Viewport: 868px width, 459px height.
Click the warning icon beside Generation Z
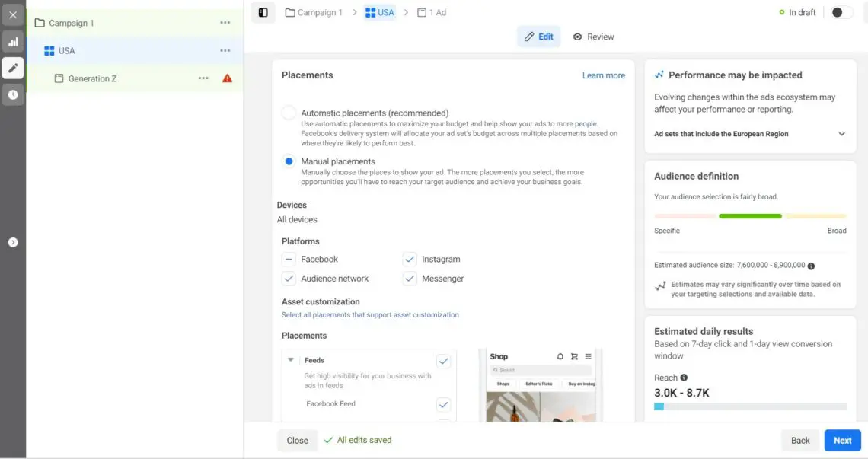(x=227, y=78)
